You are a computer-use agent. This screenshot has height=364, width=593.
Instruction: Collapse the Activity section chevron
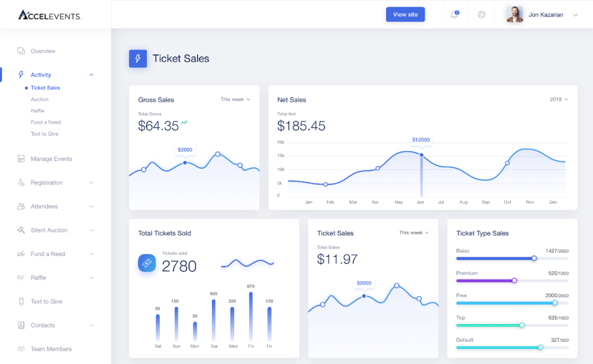point(91,75)
